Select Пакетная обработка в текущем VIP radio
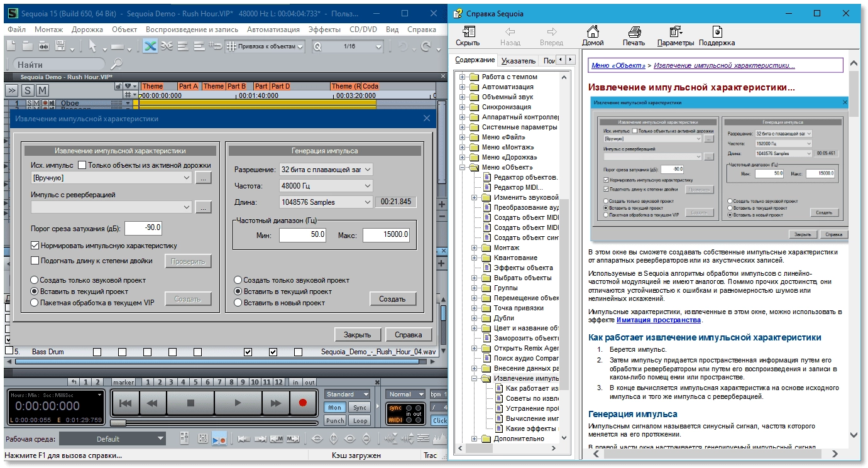This screenshot has width=868, height=468. pyautogui.click(x=35, y=303)
